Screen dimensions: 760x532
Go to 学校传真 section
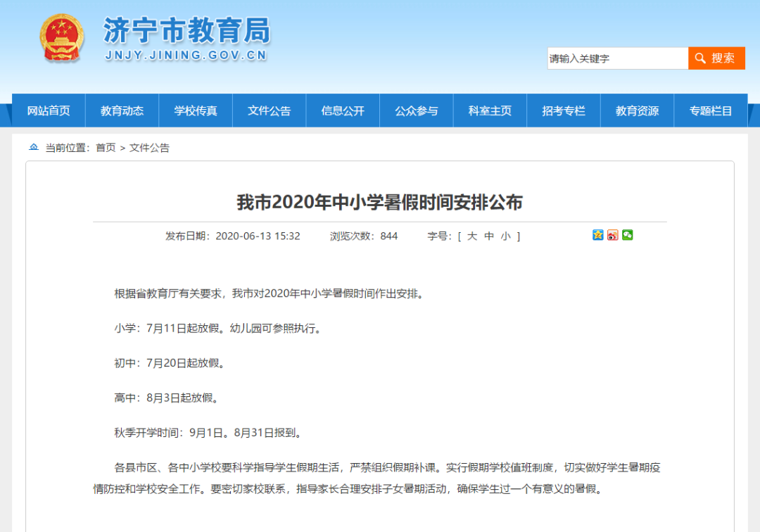[196, 110]
